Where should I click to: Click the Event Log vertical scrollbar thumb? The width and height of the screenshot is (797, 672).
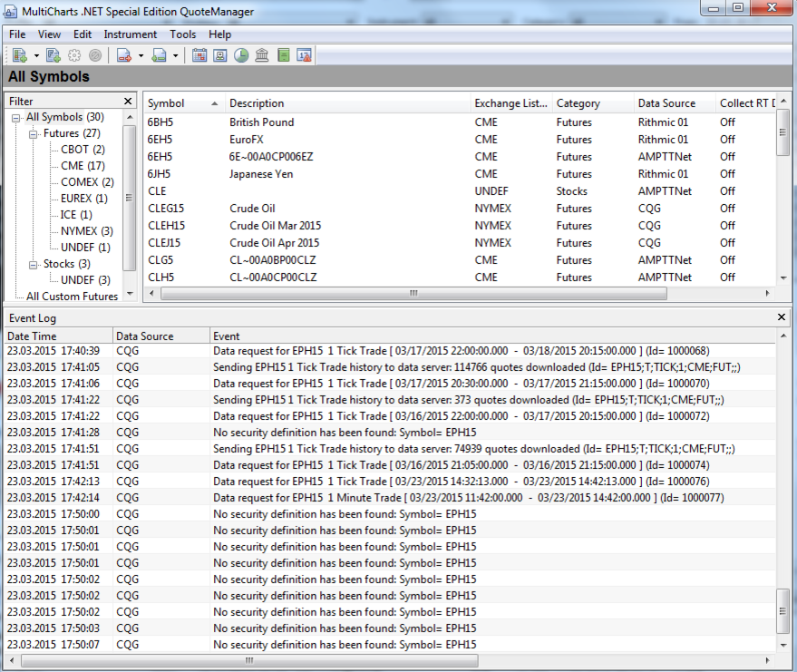(782, 611)
